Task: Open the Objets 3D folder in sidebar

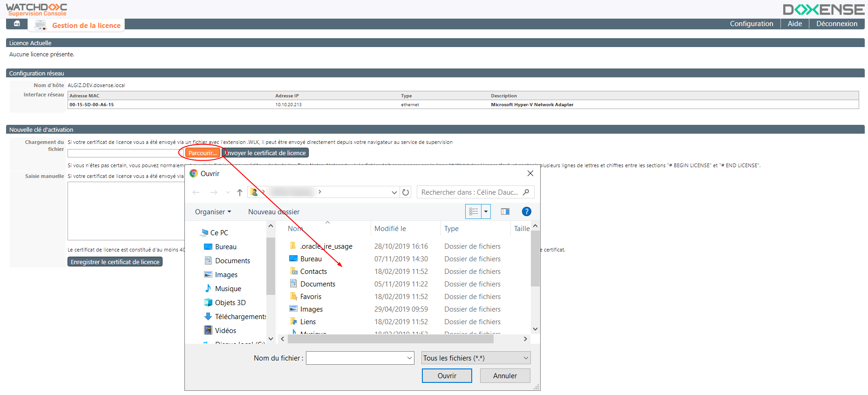Action: click(230, 303)
